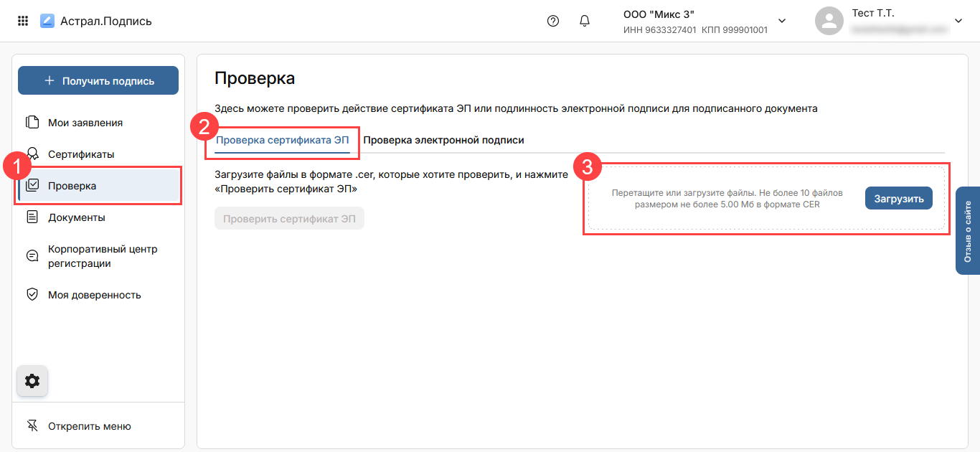Image resolution: width=980 pixels, height=452 pixels.
Task: Open Корпоративный центр регистрации section
Action: (x=102, y=256)
